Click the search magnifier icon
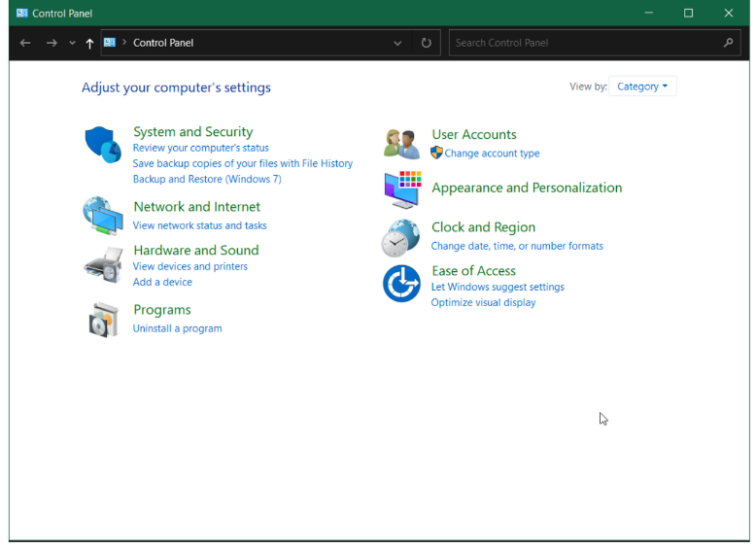 [x=728, y=43]
